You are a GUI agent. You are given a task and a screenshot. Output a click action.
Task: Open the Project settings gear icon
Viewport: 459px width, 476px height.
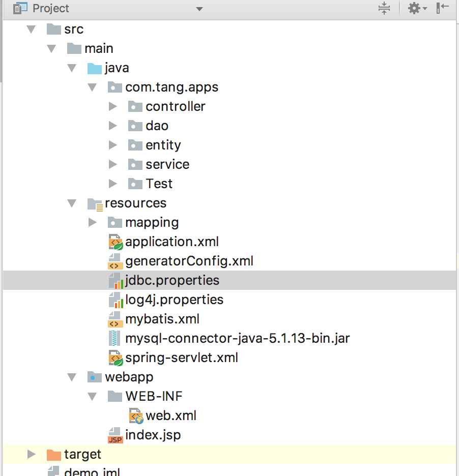[x=415, y=8]
